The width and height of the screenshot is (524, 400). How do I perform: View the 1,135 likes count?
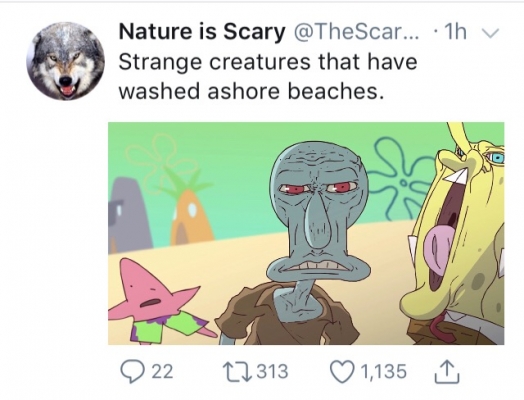click(x=384, y=372)
